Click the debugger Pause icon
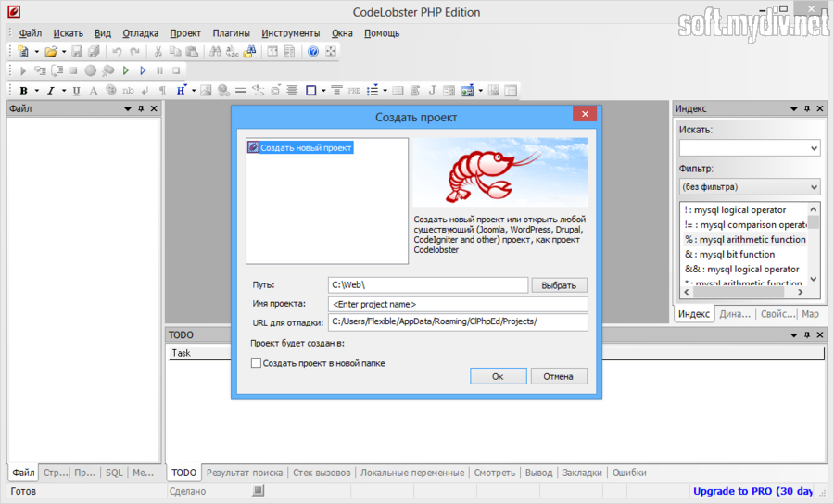 coord(159,70)
